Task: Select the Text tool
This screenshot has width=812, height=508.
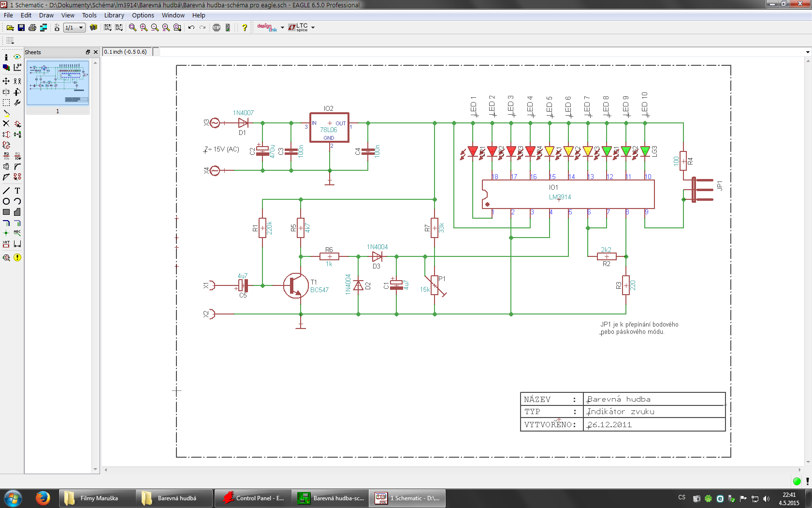Action: pos(17,191)
